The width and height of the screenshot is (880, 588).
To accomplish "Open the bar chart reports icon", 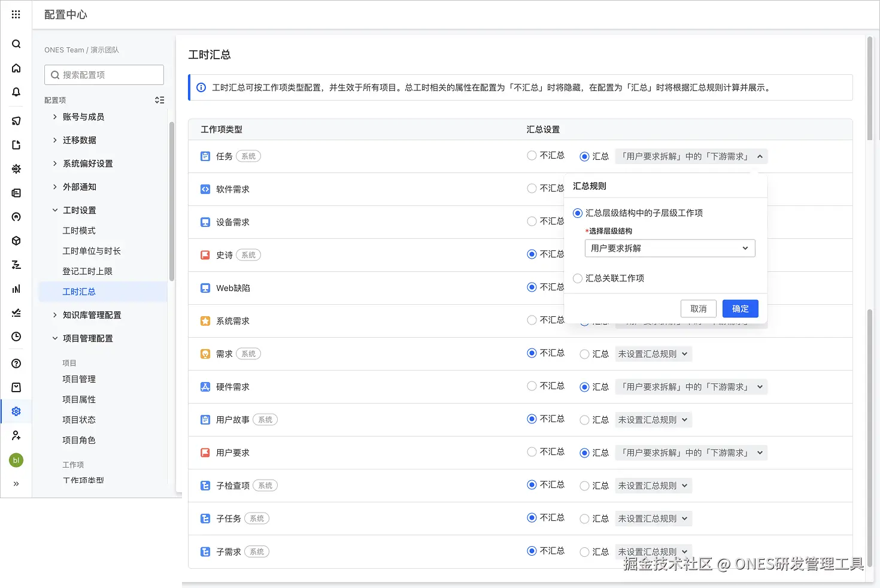I will tap(16, 289).
